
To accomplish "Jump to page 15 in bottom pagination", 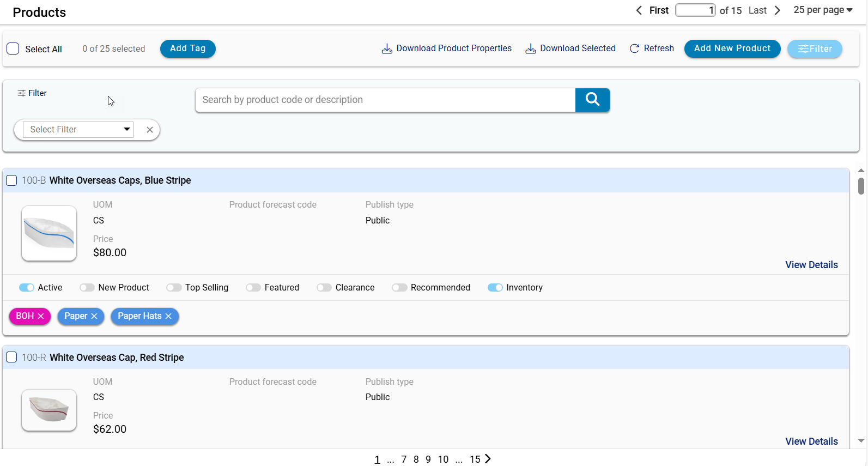I will [x=475, y=459].
